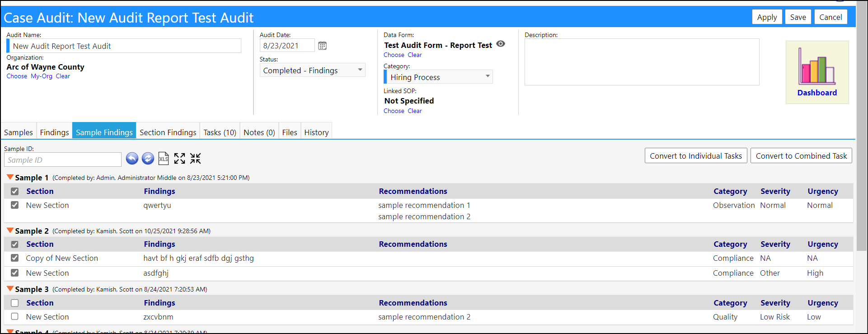Click the "asdfghj" finding text
This screenshot has height=334, width=868.
(156, 273)
